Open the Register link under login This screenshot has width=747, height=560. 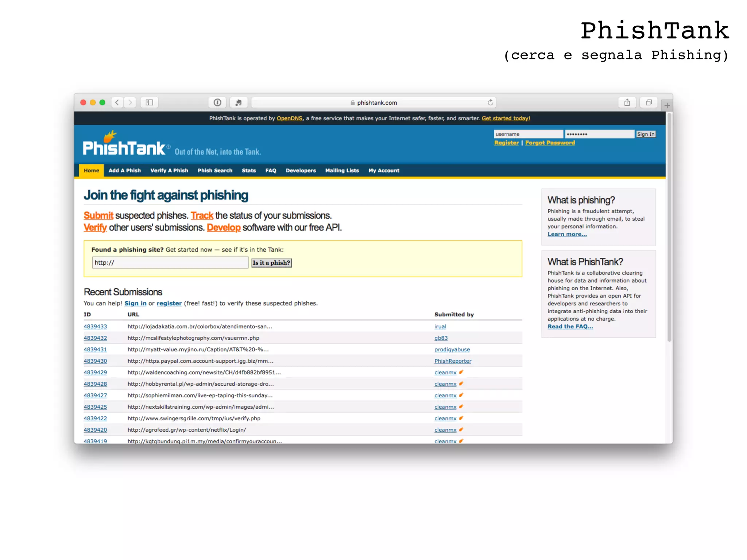[x=506, y=143]
